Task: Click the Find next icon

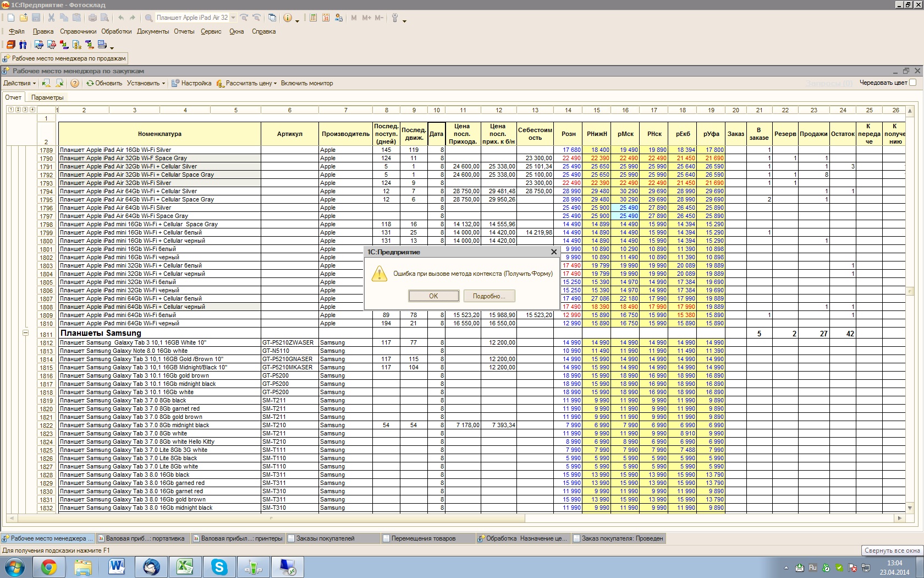Action: tap(244, 18)
